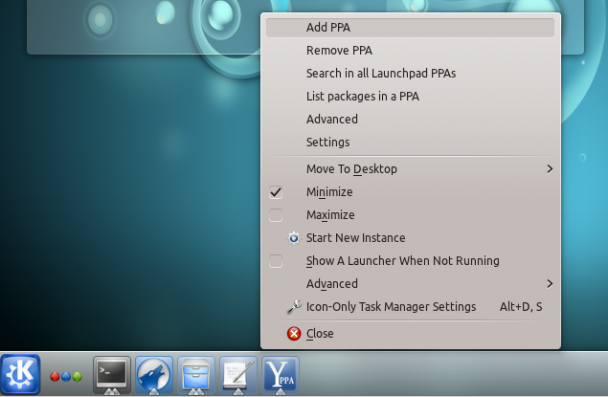Expand the lower Advanced submenu arrow

pyautogui.click(x=549, y=284)
